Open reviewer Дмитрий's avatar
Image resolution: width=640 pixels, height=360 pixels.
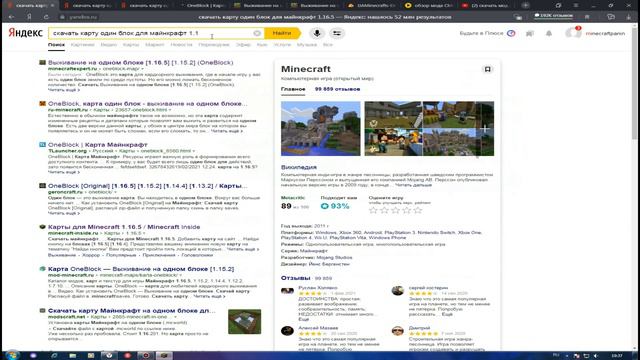point(398,331)
